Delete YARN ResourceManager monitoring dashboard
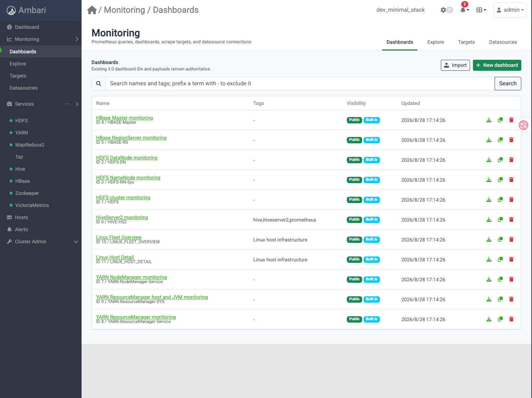Image resolution: width=532 pixels, height=398 pixels. pyautogui.click(x=511, y=319)
